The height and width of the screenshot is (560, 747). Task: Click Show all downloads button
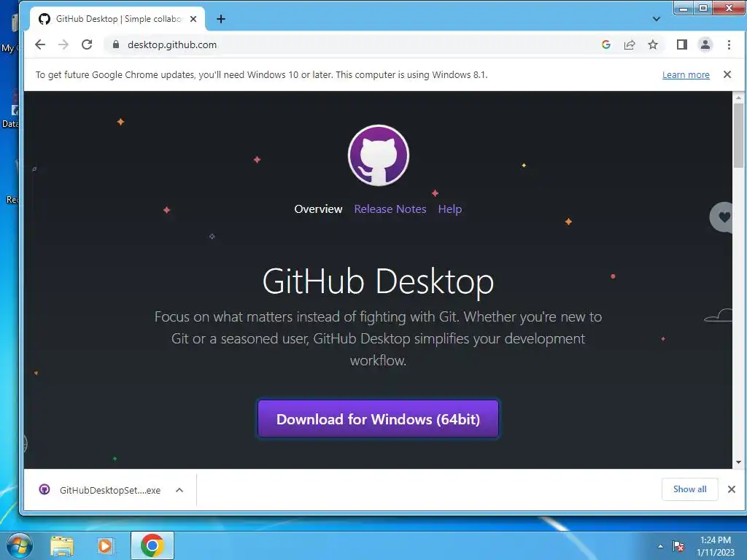(689, 489)
